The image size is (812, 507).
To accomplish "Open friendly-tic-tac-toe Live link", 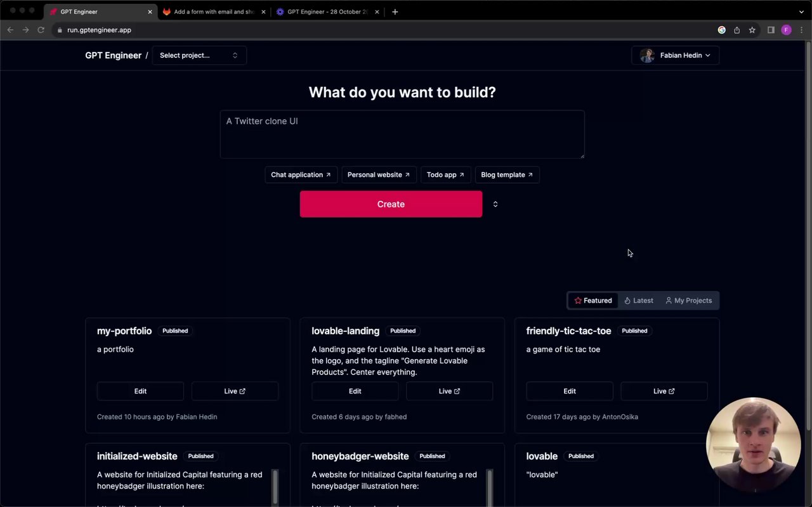I will tap(664, 392).
